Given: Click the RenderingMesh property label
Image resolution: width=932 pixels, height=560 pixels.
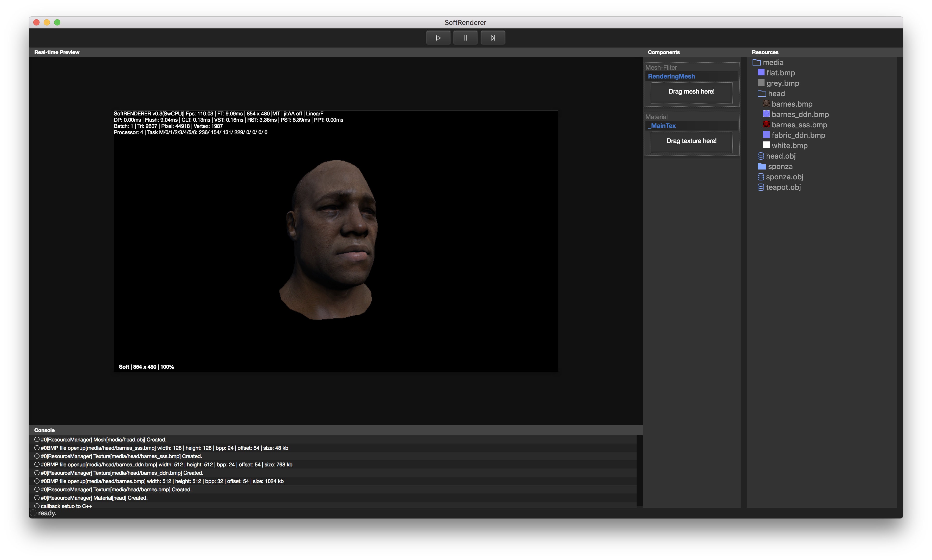Looking at the screenshot, I should coord(671,76).
